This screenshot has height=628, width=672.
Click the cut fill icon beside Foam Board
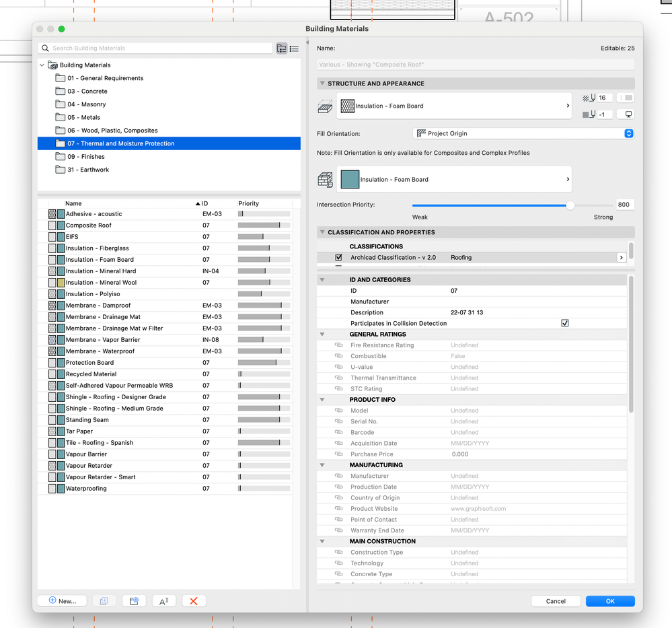[325, 106]
